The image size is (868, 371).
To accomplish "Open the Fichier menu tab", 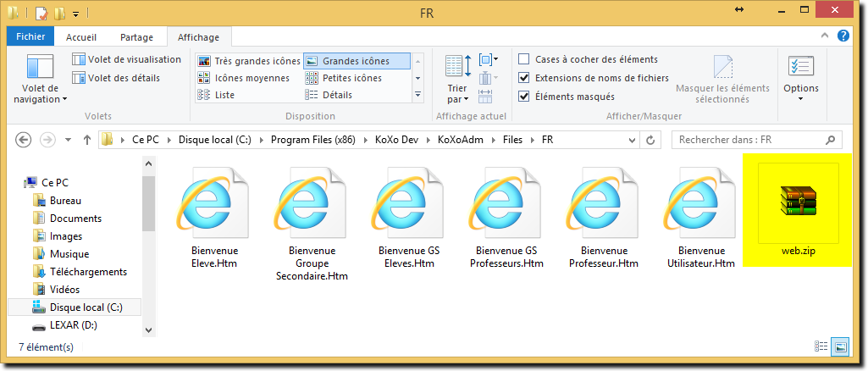I will (x=30, y=37).
